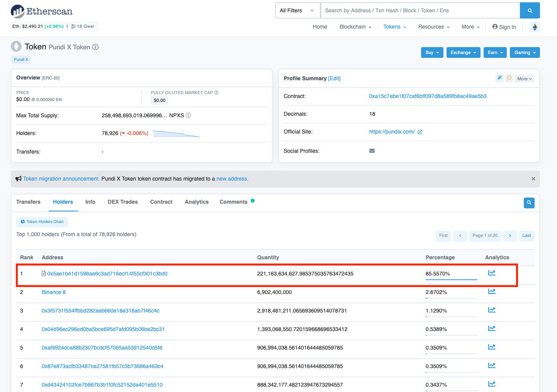The height and width of the screenshot is (392, 557).
Task: Click the blue search magnifier button
Action: pos(530,11)
